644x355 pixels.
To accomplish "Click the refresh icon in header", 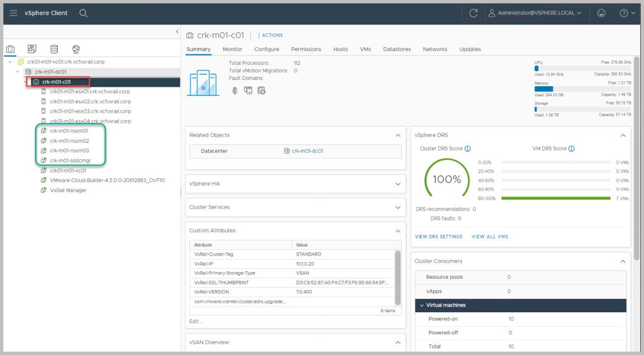I will pyautogui.click(x=474, y=13).
